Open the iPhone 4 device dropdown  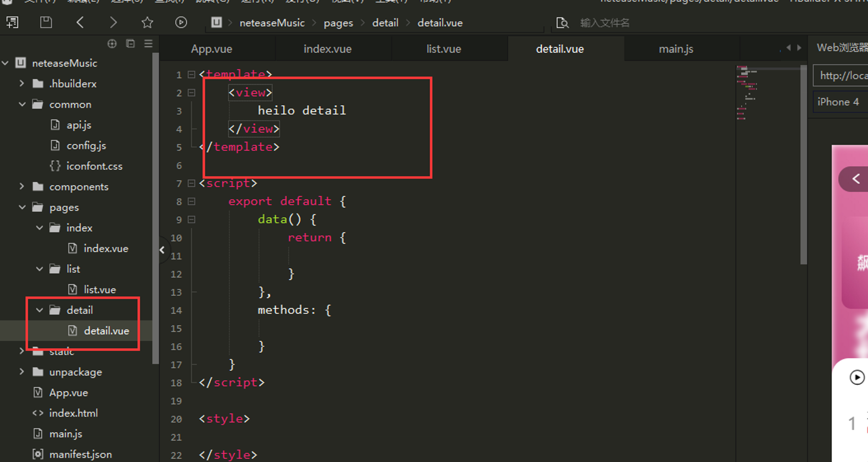coord(841,102)
